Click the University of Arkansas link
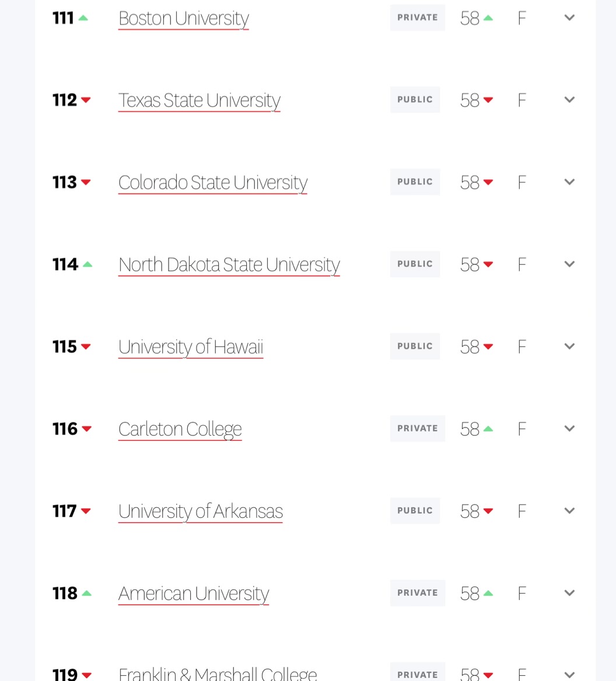Image resolution: width=616 pixels, height=681 pixels. pos(201,511)
